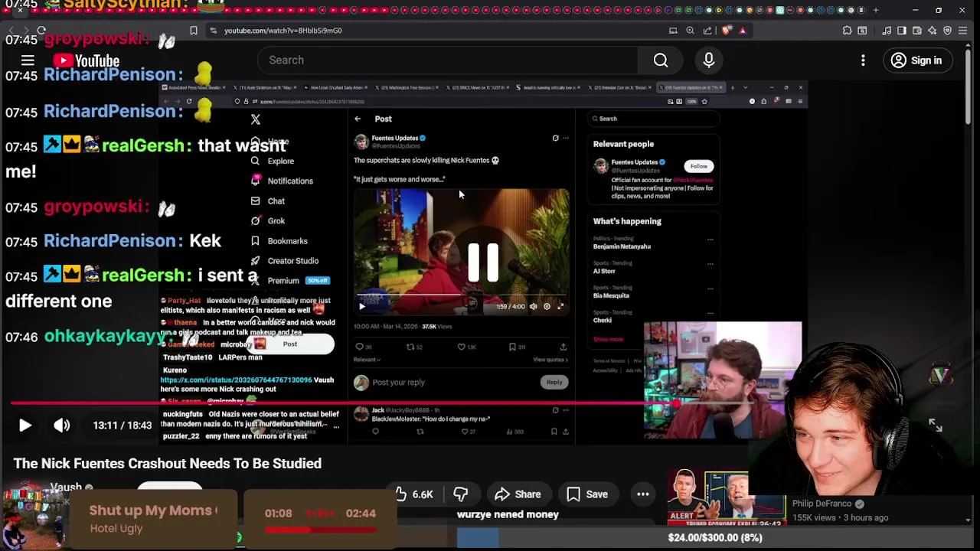Viewport: 980px width, 551px height.
Task: Play the YouTube video
Action: coord(24,425)
